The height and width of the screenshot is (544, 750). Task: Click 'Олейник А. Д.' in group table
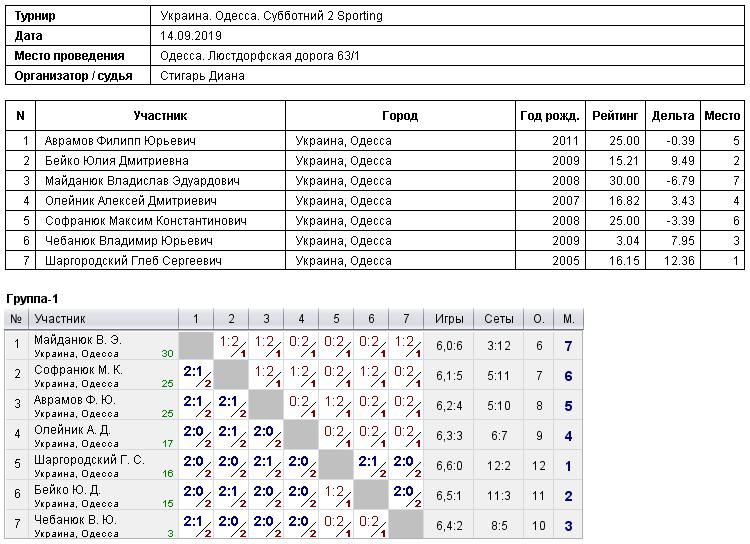(73, 430)
